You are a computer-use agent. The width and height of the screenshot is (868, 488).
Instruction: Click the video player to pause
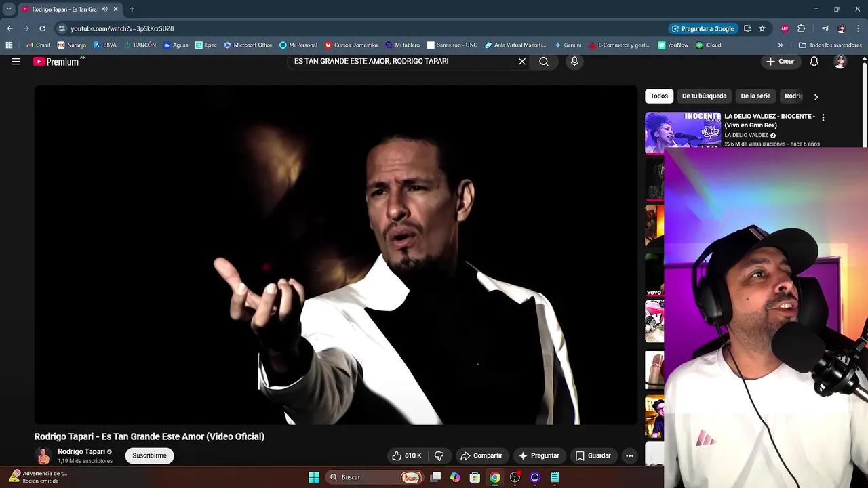click(x=336, y=255)
